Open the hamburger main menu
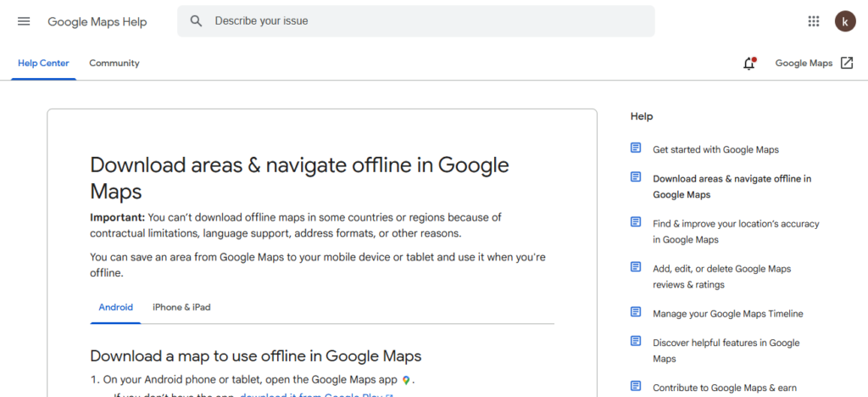 tap(24, 21)
